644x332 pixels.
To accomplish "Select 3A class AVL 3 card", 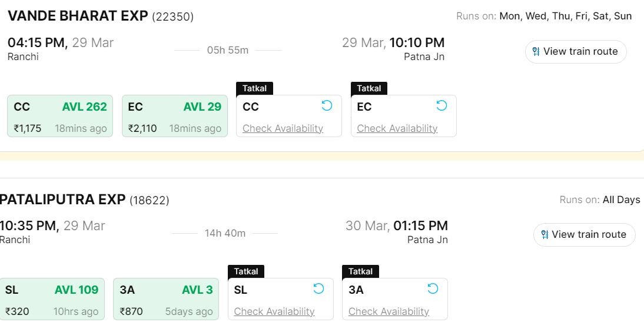I will [x=166, y=300].
